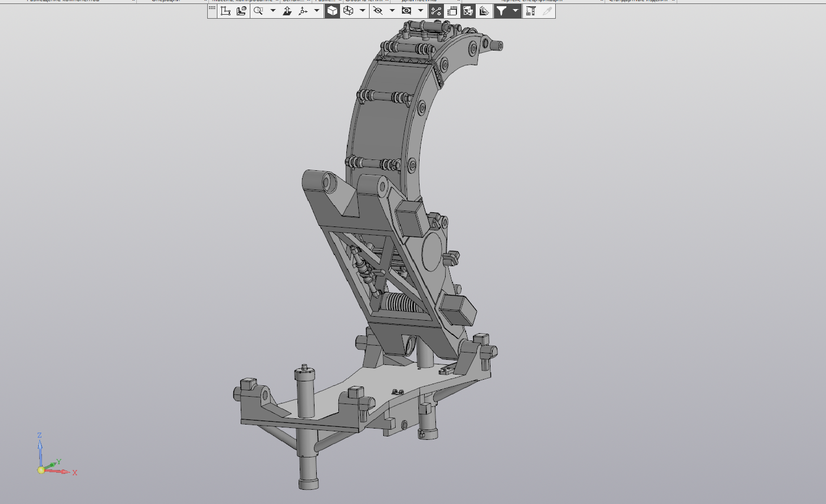
Task: Expand the dropdown next to the wireframe cube
Action: (362, 11)
